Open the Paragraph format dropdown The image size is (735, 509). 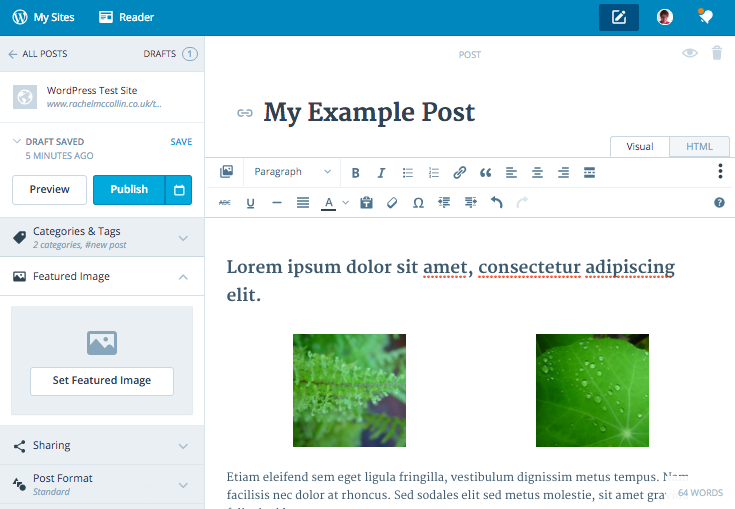pyautogui.click(x=292, y=172)
